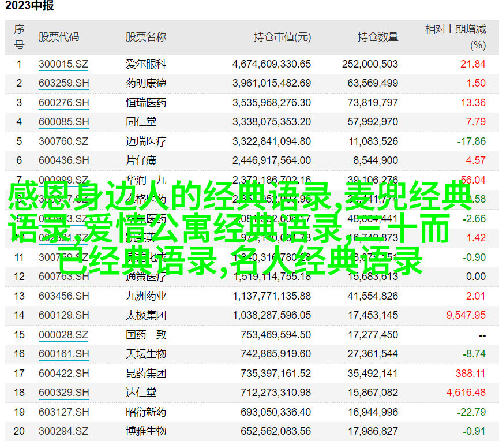This screenshot has height=448, width=499.
Task: Click the change value -22.79
Action: click(x=471, y=412)
